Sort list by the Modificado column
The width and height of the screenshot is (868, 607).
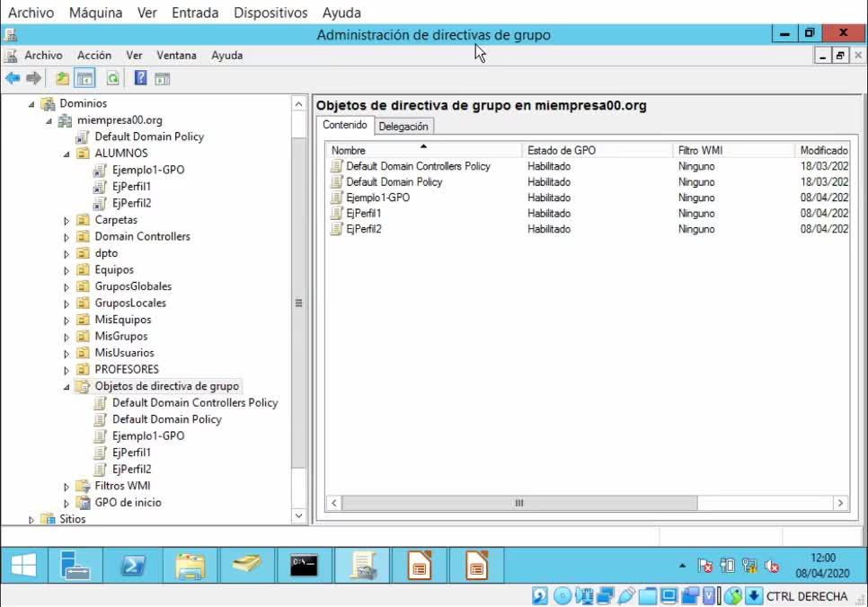tap(822, 150)
